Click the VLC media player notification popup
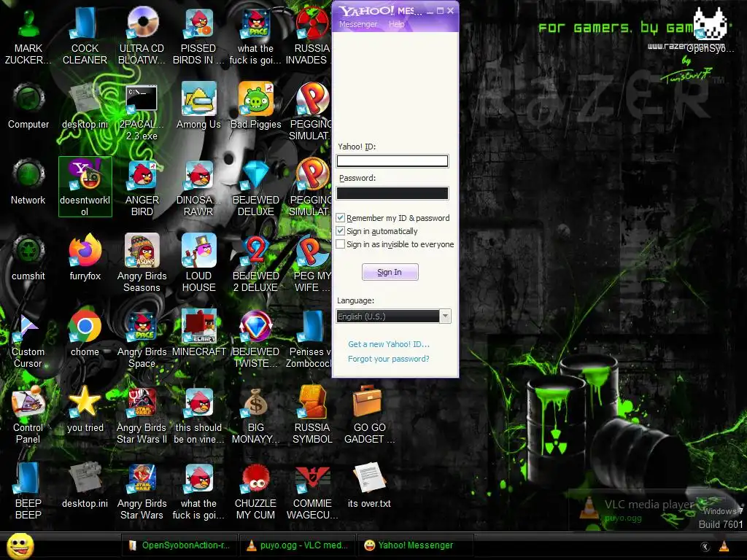Viewport: 747px width, 560px height. [655, 510]
